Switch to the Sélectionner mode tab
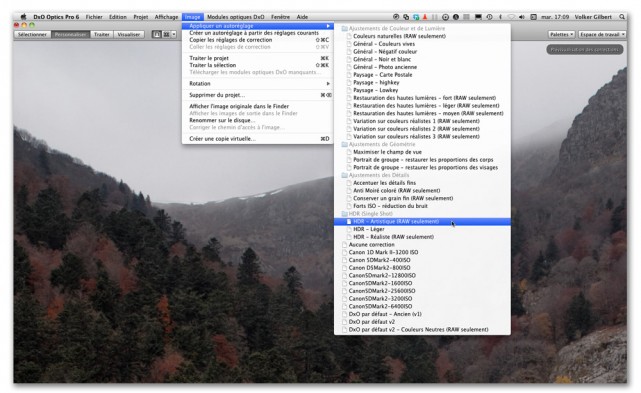 tap(32, 34)
